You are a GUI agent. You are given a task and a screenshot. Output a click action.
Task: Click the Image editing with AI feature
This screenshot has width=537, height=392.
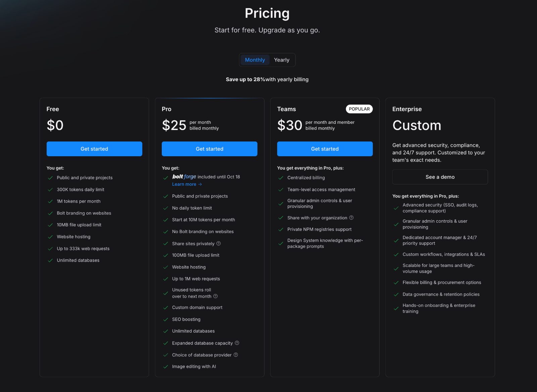[194, 367]
